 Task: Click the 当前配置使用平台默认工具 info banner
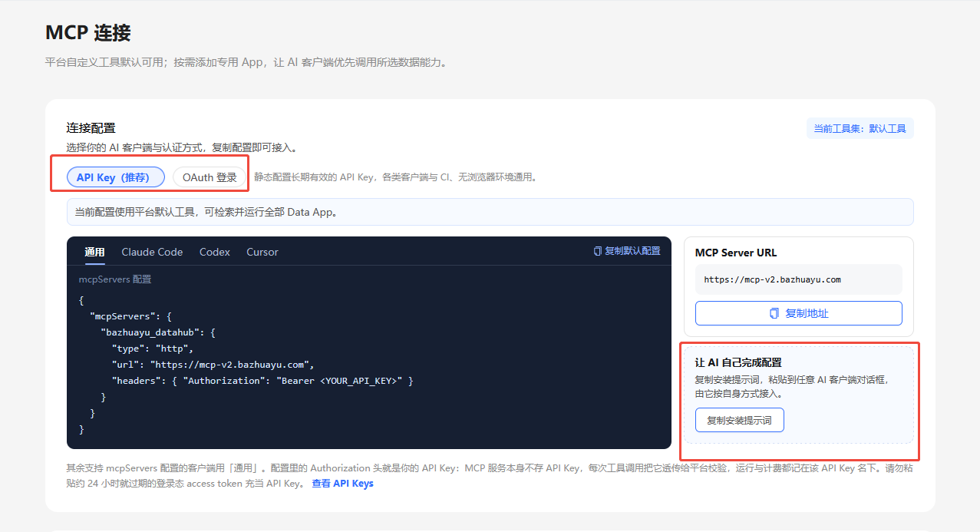coord(490,212)
